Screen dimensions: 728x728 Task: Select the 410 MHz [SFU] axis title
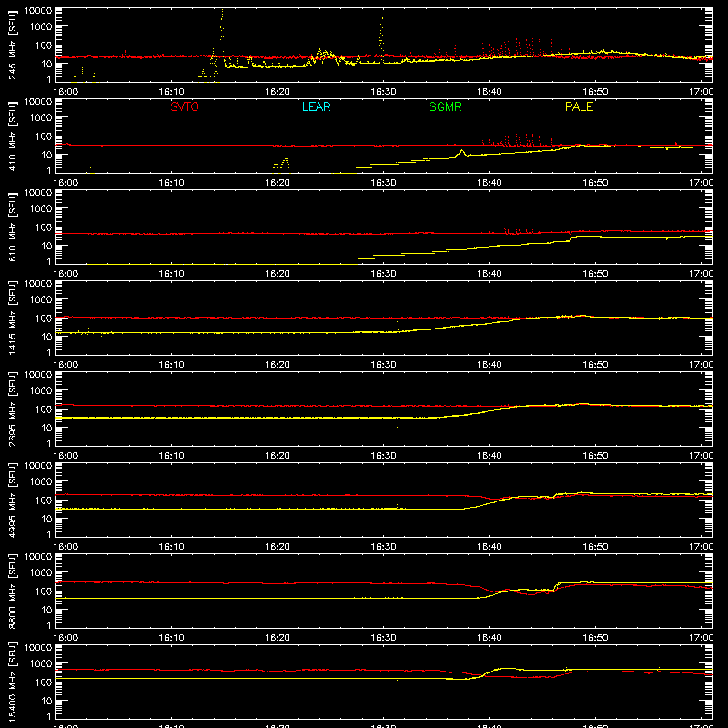(13, 136)
